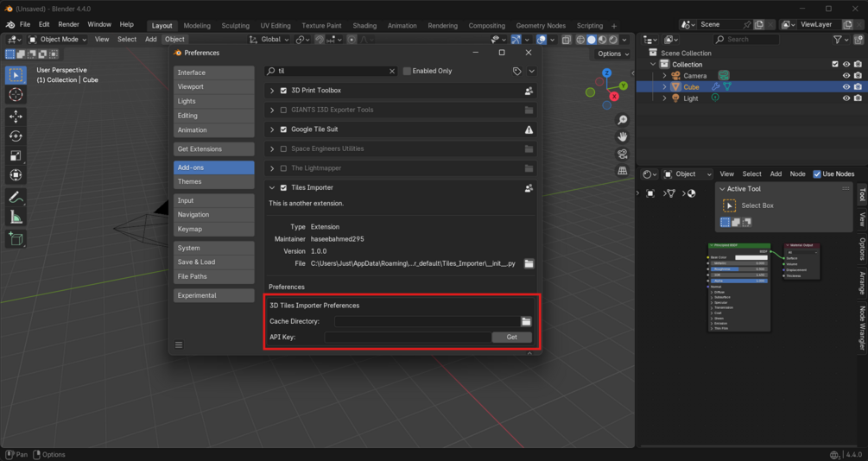This screenshot has height=461, width=868.
Task: Click the pan hand viewport icon
Action: pos(622,136)
